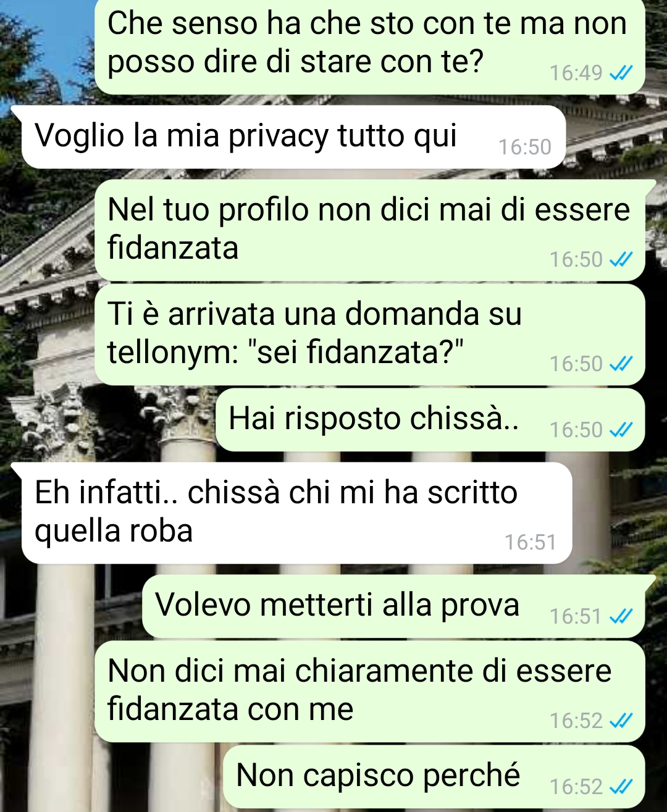This screenshot has height=812, width=667.
Task: Select the bubble 'Hai risposto chissà..'
Action: 430,419
